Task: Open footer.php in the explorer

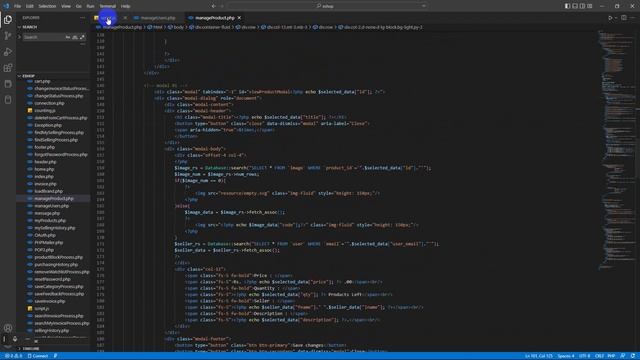Action: pos(44,147)
